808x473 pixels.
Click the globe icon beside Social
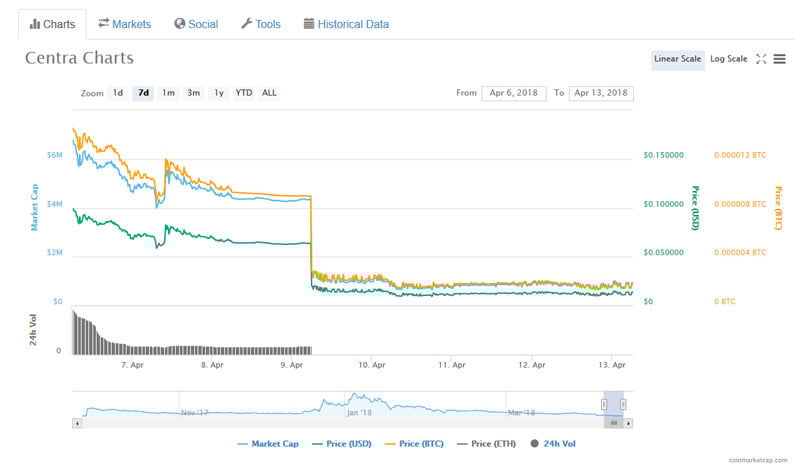179,24
